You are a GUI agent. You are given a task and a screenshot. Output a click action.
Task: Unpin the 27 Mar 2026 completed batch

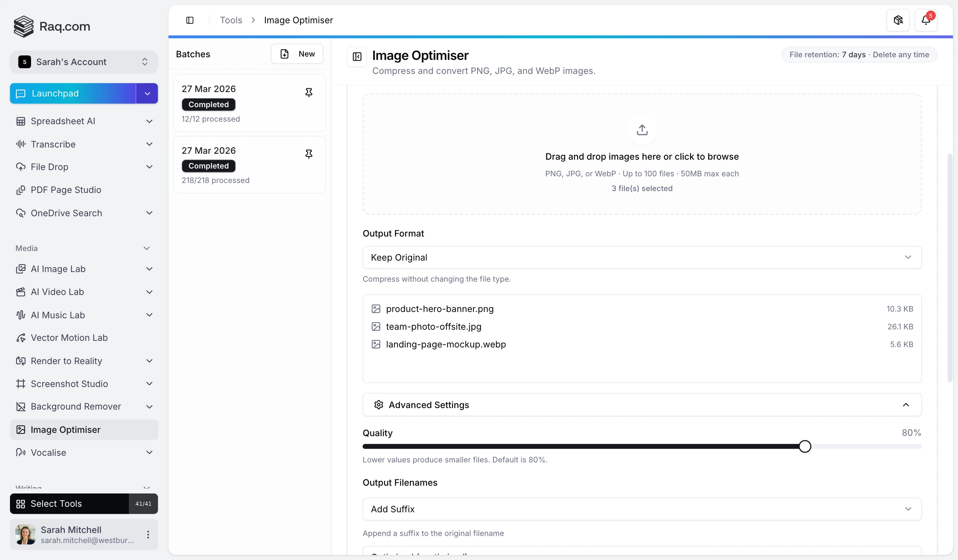coord(309,92)
